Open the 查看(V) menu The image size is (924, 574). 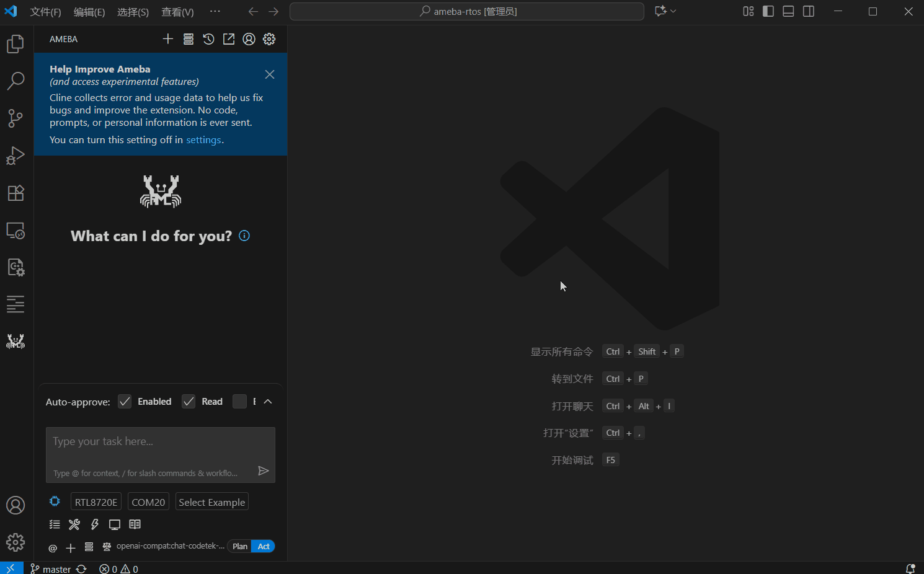(x=177, y=12)
